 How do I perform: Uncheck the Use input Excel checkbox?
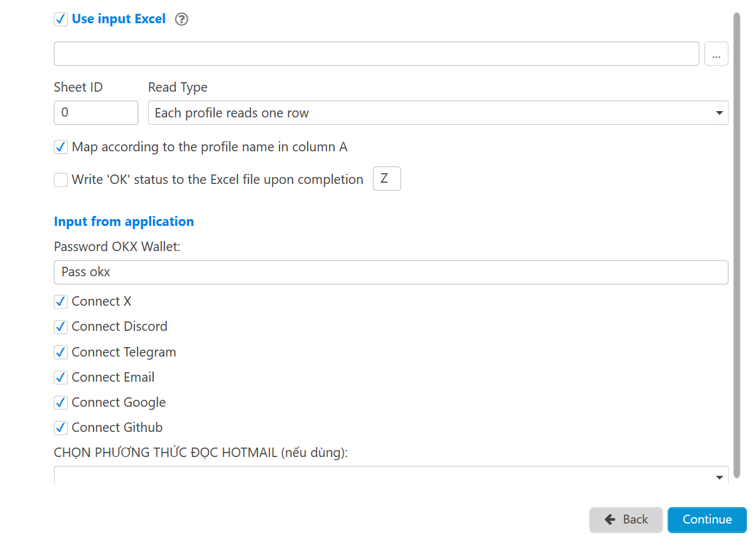coord(61,19)
